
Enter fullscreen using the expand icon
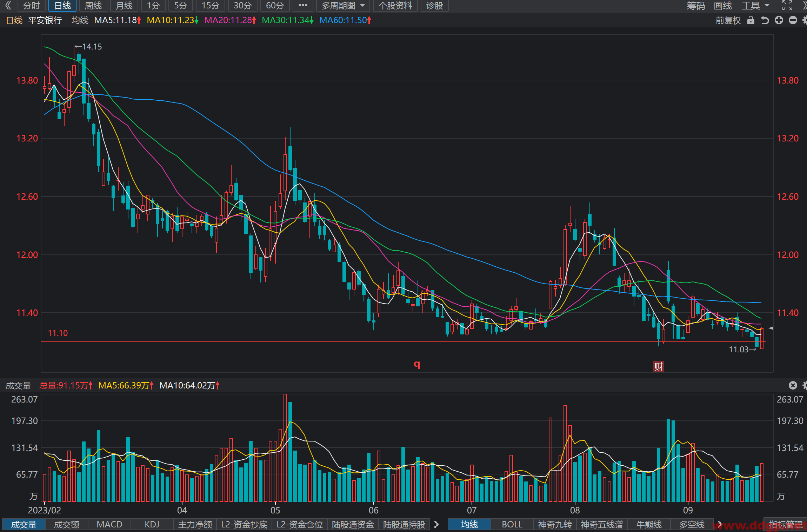pos(787,5)
